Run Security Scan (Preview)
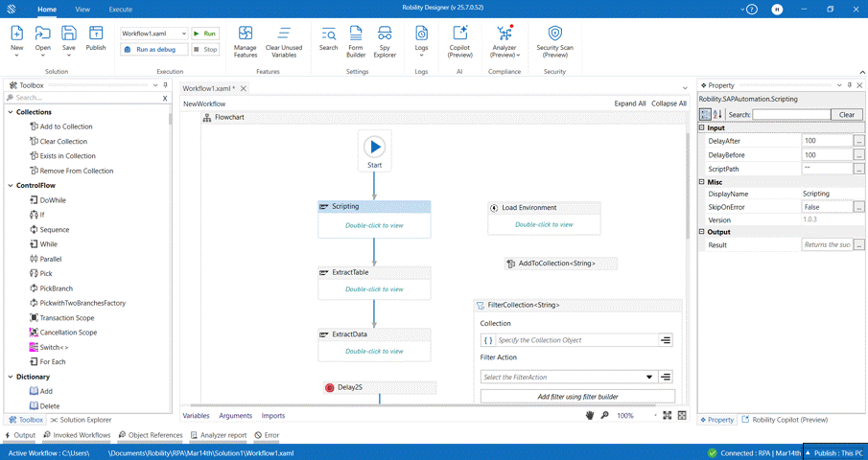 click(554, 41)
